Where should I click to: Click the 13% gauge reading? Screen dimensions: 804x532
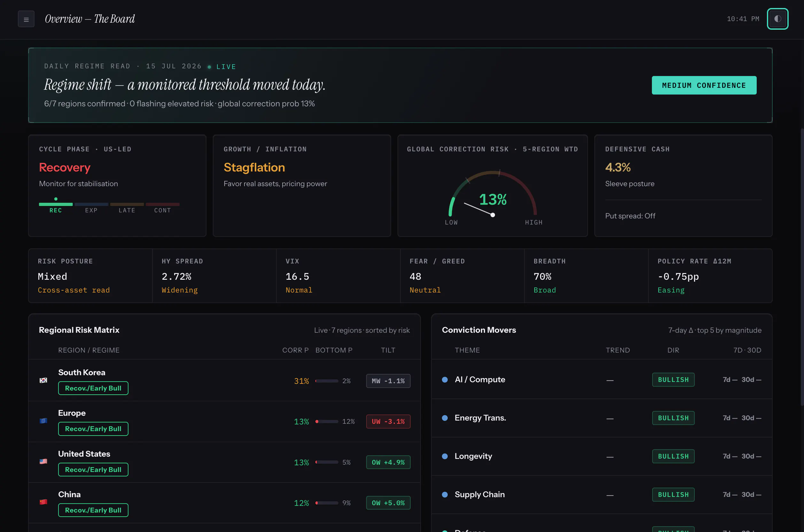[x=493, y=200]
